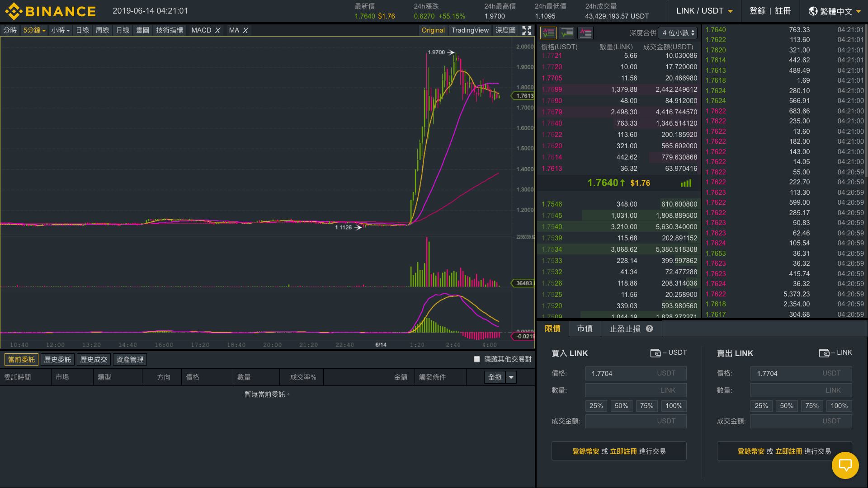The image size is (868, 488).
Task: Set sell amount to 75%
Action: (x=812, y=406)
